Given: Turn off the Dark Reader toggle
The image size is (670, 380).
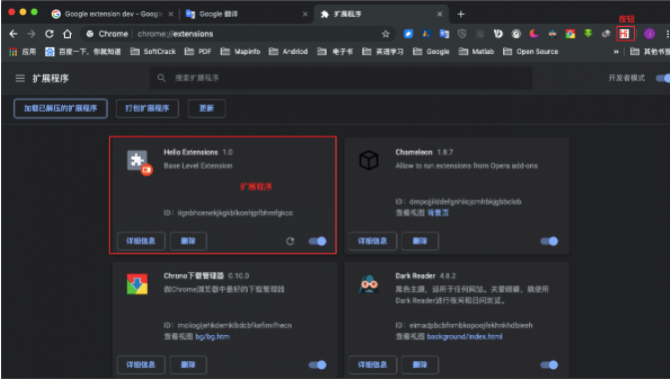Looking at the screenshot, I should (x=549, y=365).
